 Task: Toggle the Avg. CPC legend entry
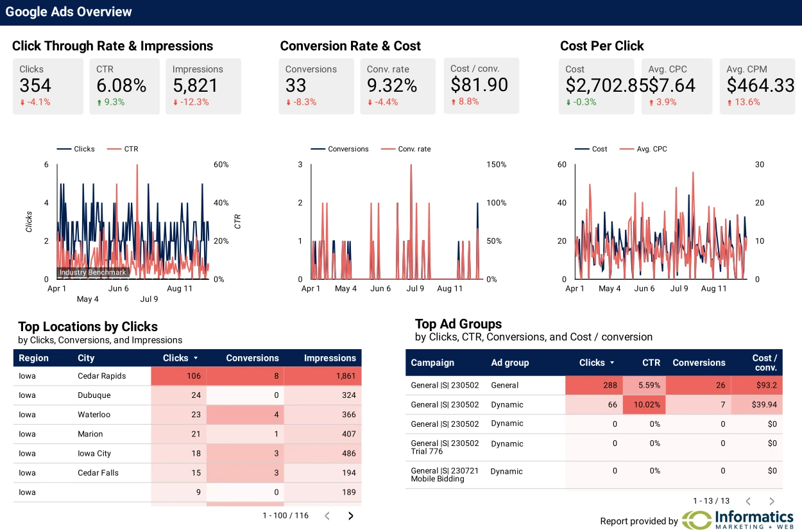click(x=643, y=149)
